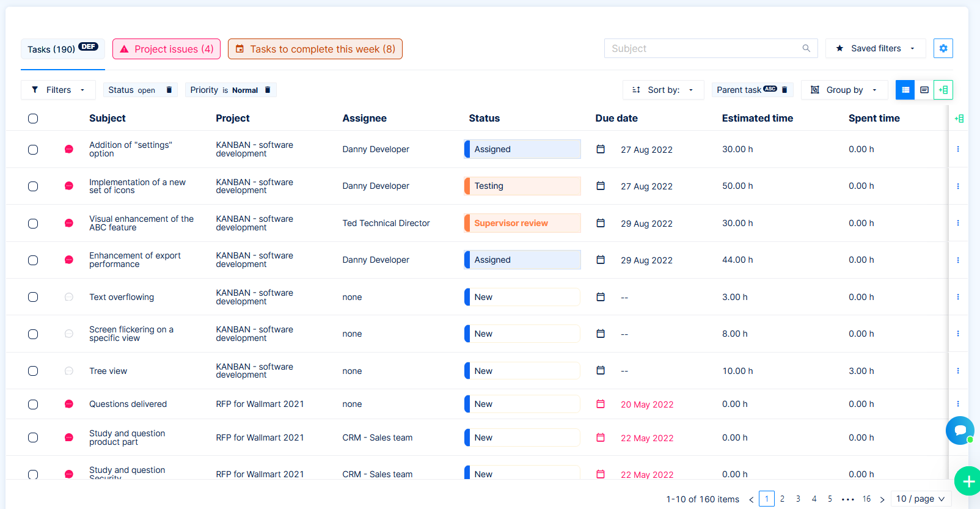Click the Subject search input field
Image resolution: width=980 pixels, height=509 pixels.
[703, 48]
